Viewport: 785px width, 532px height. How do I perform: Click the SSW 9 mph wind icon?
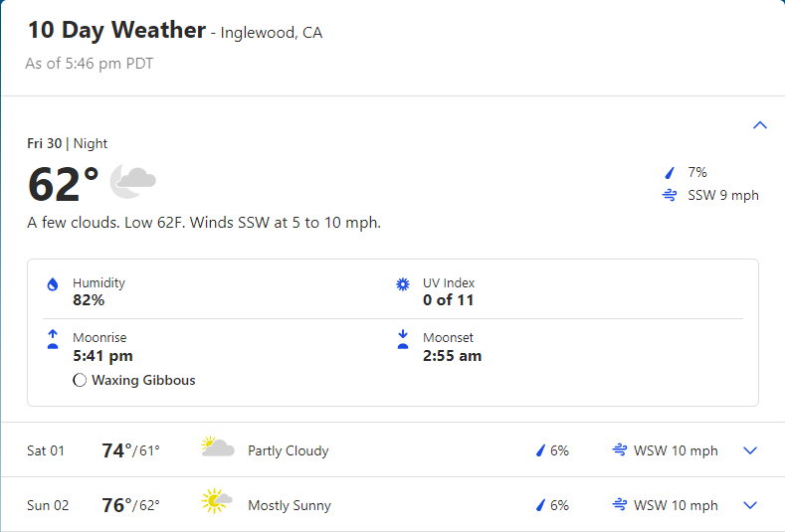coord(670,195)
